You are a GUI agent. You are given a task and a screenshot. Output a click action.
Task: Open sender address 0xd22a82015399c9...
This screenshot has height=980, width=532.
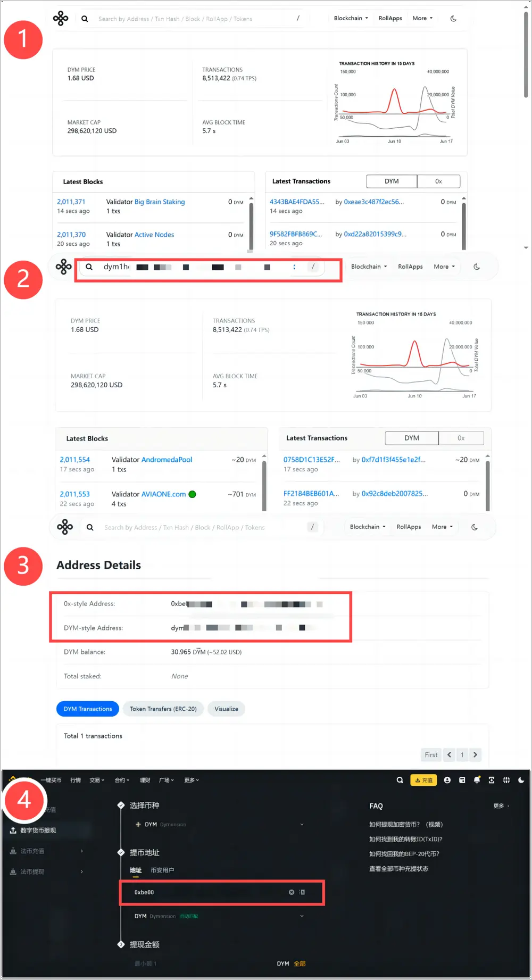(x=375, y=234)
